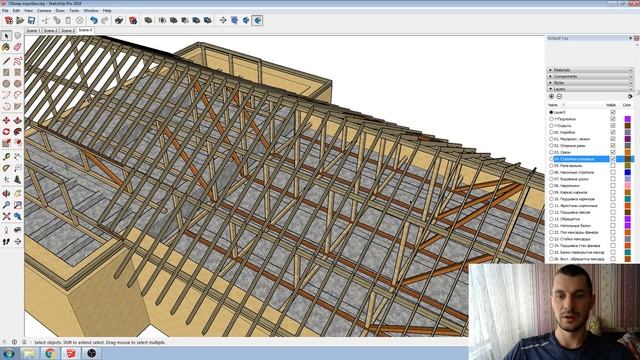Open the Layers details arrow menu
Screen dimensions: 640x360
point(630,96)
